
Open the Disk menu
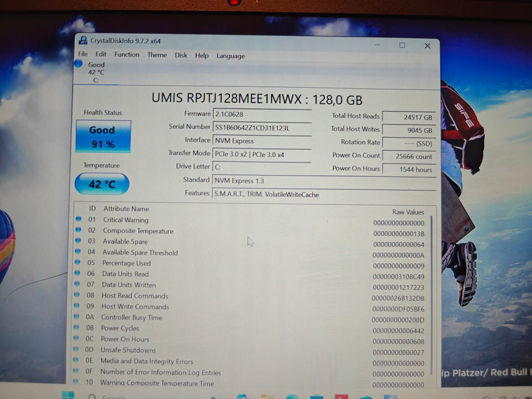(x=181, y=55)
